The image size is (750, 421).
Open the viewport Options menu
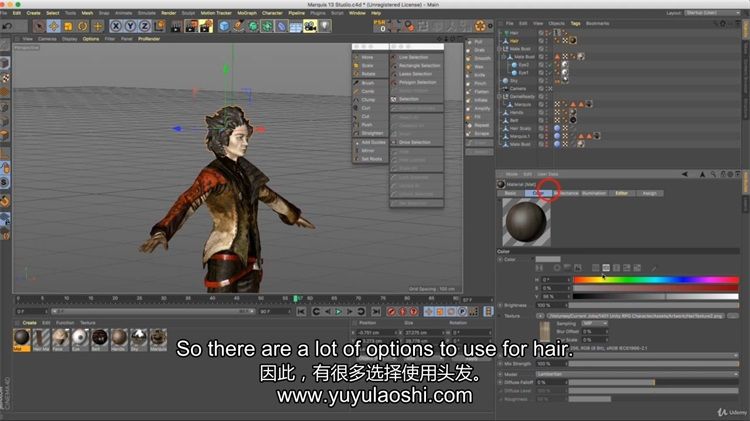(90, 39)
